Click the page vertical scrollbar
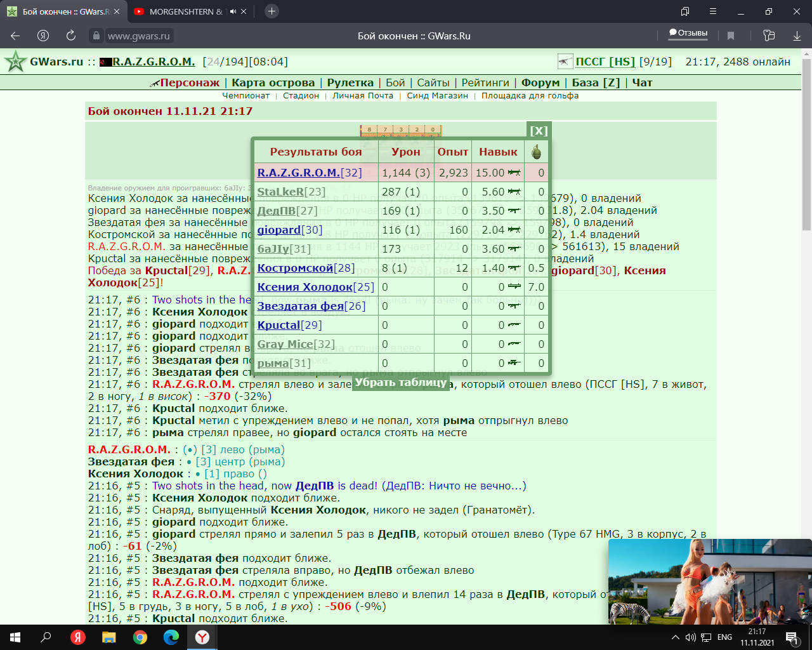 (806, 145)
